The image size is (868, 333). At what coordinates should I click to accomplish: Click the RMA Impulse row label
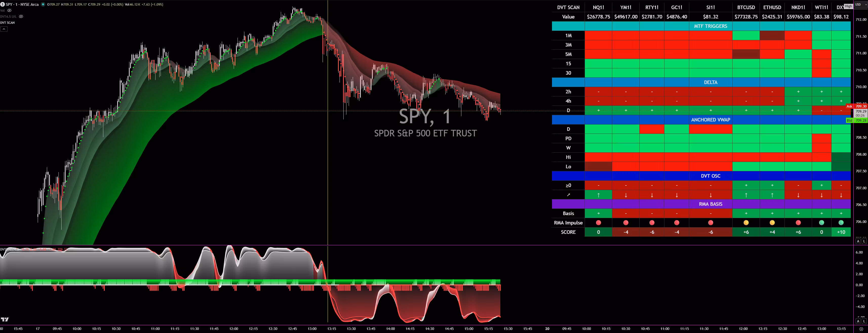pos(568,223)
